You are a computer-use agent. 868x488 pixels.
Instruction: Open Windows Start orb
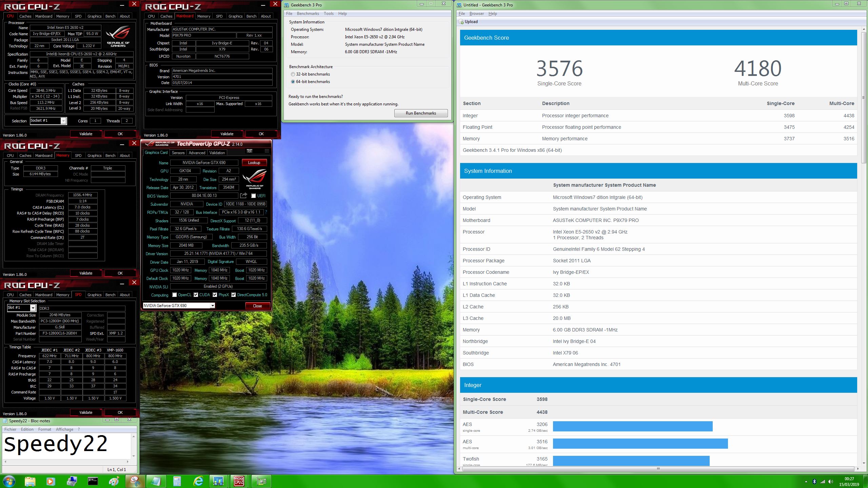9,481
